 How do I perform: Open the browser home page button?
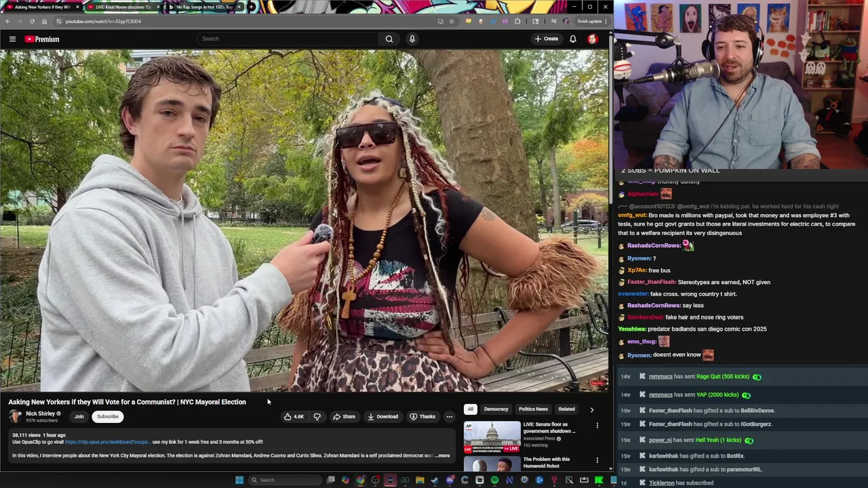(x=44, y=21)
